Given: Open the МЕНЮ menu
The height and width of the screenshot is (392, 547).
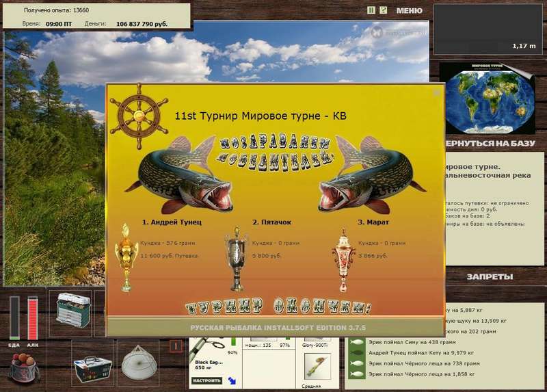Looking at the screenshot, I should click(409, 11).
